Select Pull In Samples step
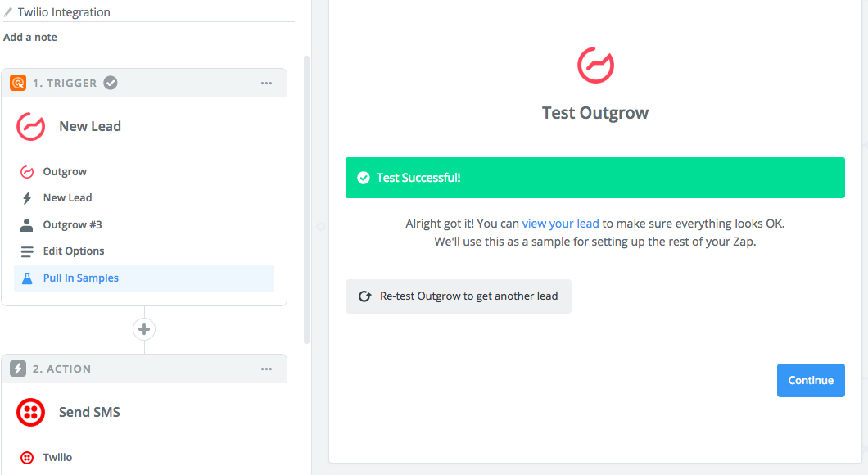868x475 pixels. pyautogui.click(x=144, y=278)
